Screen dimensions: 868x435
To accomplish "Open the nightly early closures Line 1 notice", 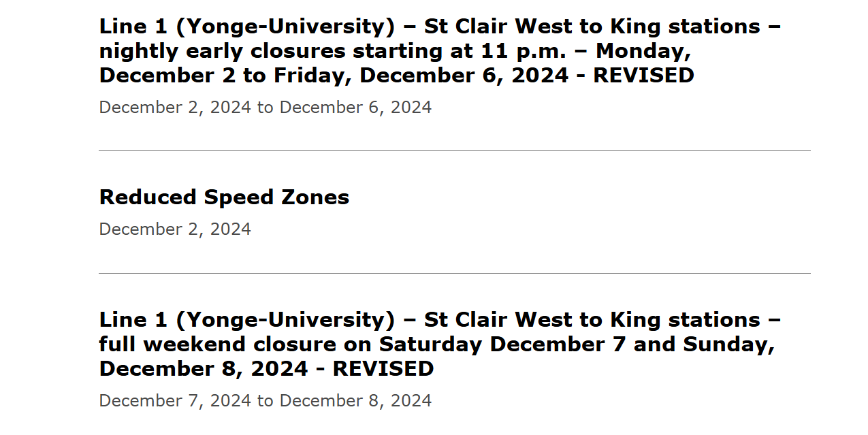I will pos(396,51).
